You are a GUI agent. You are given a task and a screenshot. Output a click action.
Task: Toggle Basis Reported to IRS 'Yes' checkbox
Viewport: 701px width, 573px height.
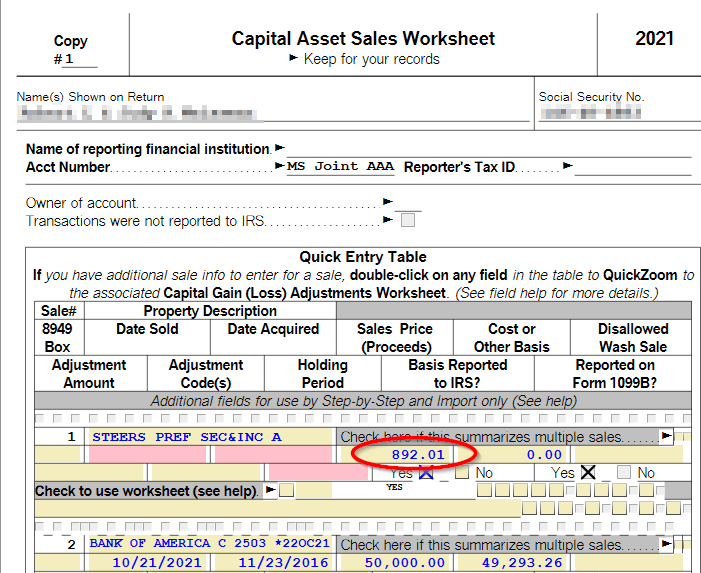tap(426, 472)
